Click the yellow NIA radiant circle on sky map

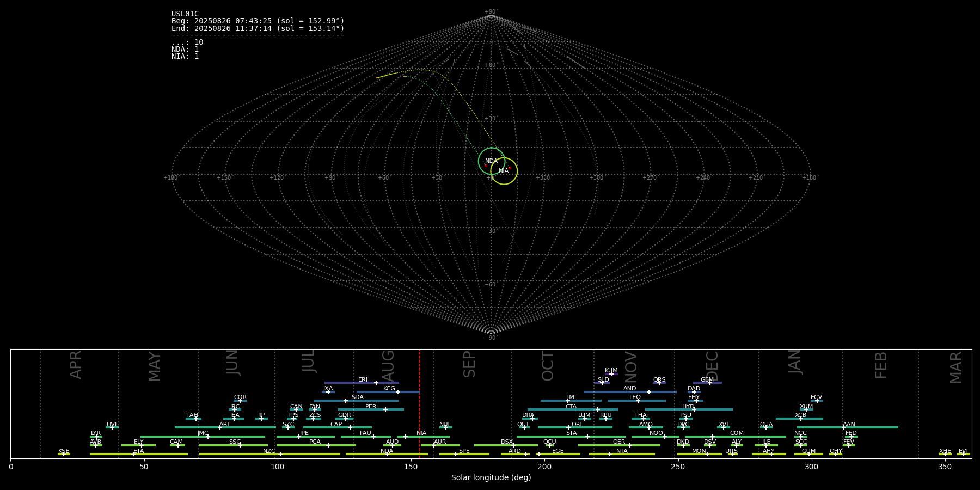[504, 171]
